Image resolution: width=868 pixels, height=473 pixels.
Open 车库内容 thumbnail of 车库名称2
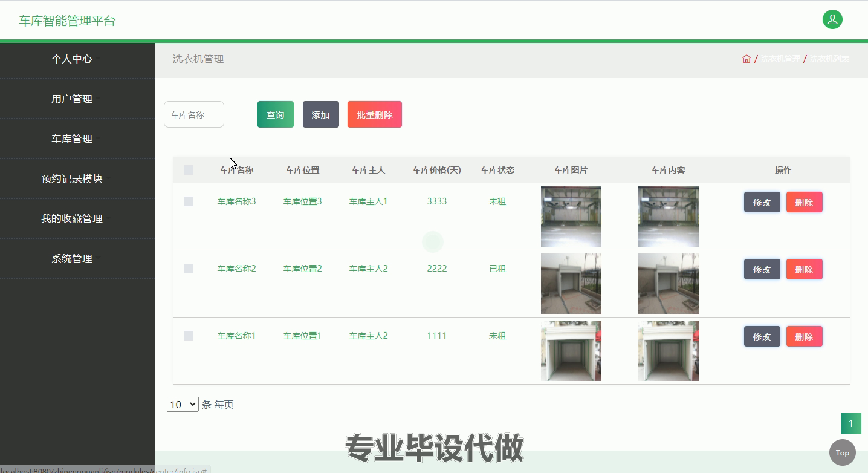(669, 284)
